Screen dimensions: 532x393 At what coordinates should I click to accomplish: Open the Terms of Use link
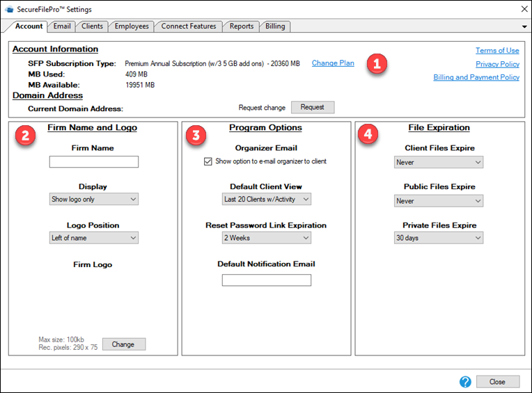click(x=497, y=51)
